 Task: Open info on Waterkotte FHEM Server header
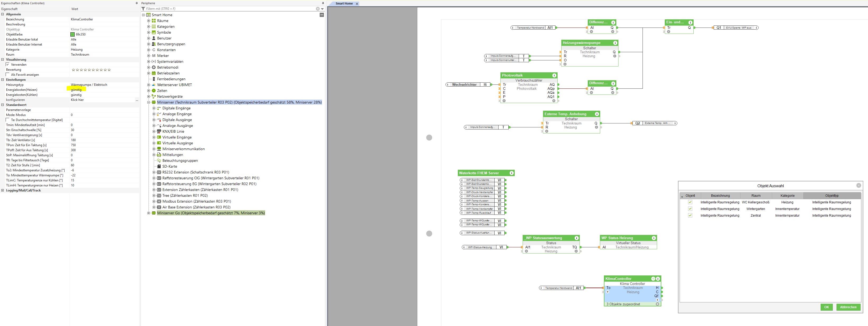512,173
